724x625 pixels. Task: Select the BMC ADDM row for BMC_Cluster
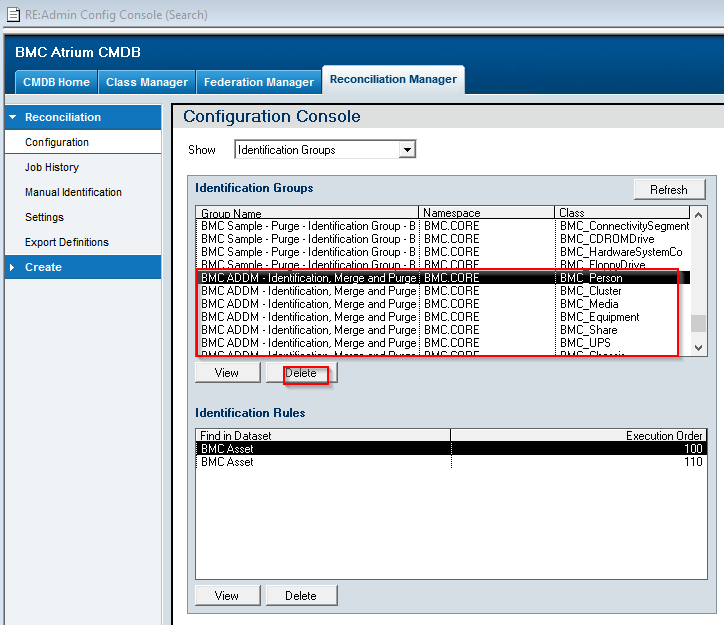[x=443, y=291]
